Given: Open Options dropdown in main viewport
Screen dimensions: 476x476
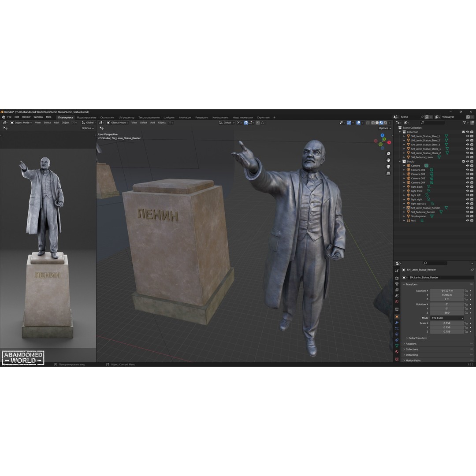Looking at the screenshot, I should pos(385,128).
